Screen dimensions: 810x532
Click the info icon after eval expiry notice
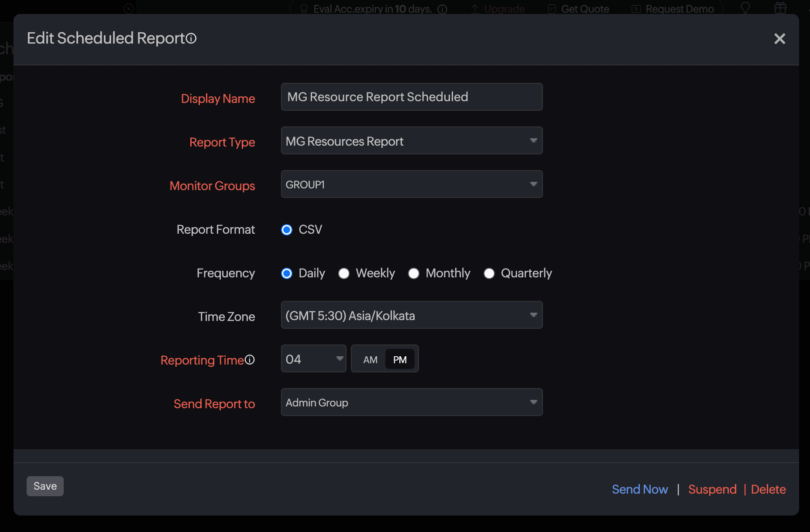click(443, 9)
